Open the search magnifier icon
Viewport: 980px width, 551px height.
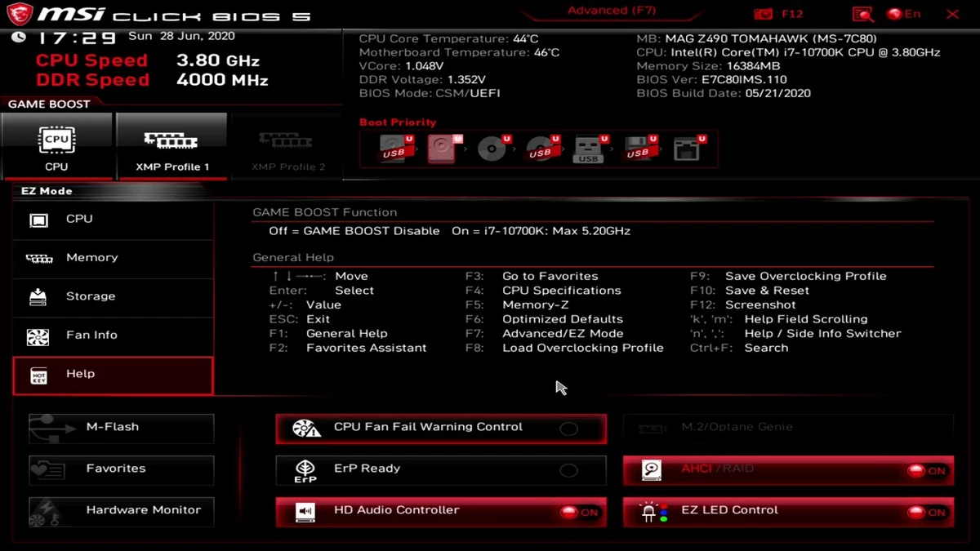(862, 14)
